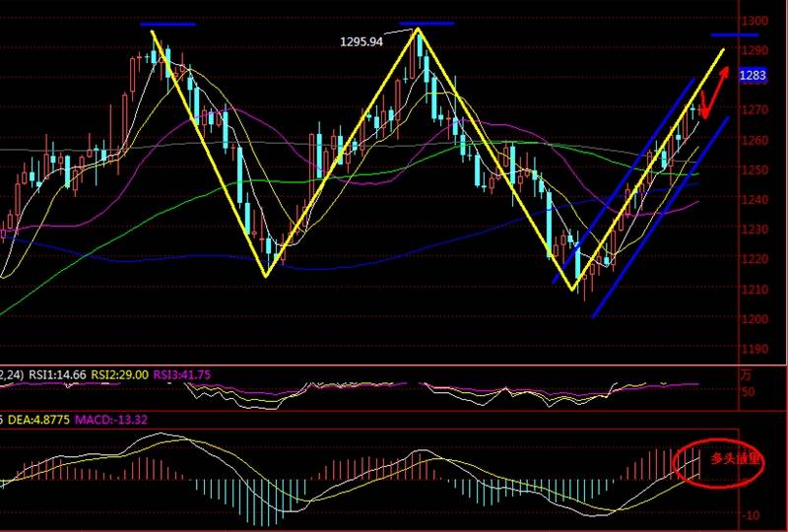Click the RSI3:41.75 indicator value
This screenshot has width=788, height=532.
point(181,374)
